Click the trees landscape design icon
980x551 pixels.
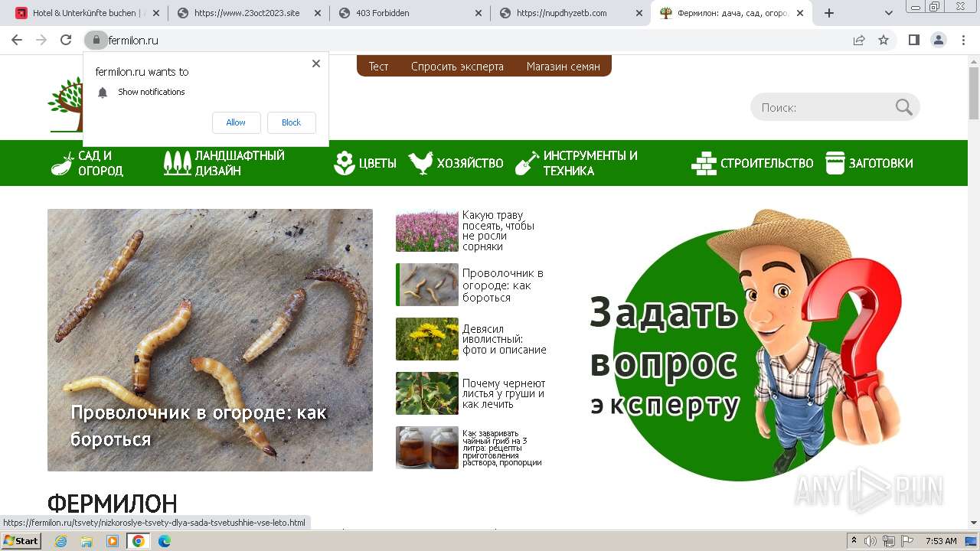(x=178, y=163)
